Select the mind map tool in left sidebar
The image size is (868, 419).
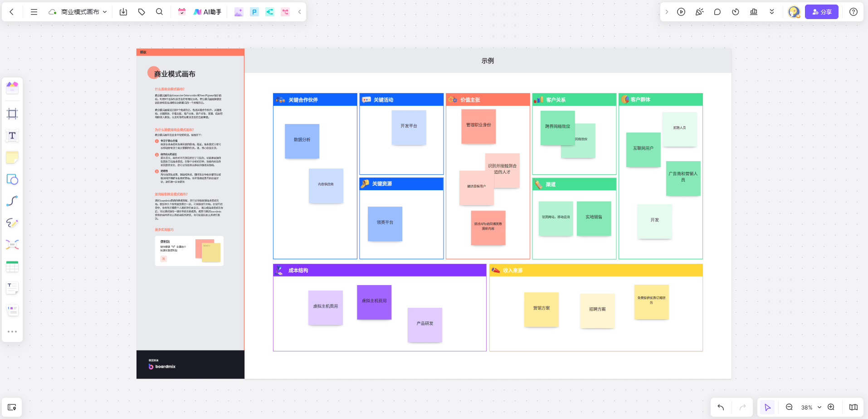(x=12, y=245)
